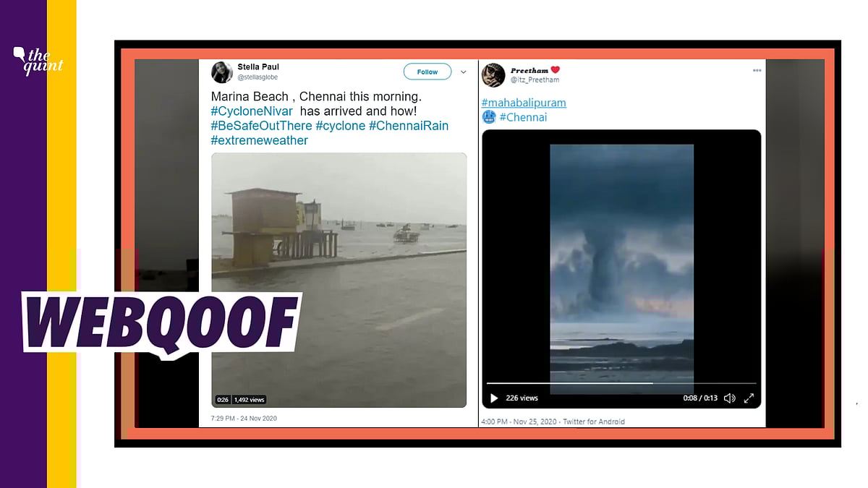Expand the video to fullscreen
The width and height of the screenshot is (868, 488).
coord(749,398)
